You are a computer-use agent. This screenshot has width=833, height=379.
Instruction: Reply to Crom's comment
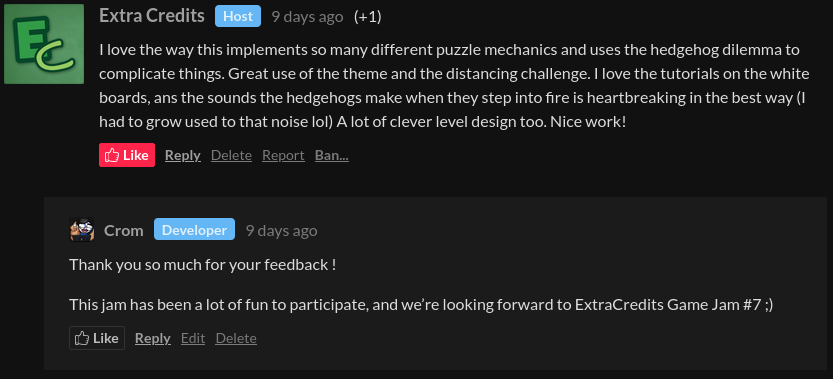tap(153, 338)
